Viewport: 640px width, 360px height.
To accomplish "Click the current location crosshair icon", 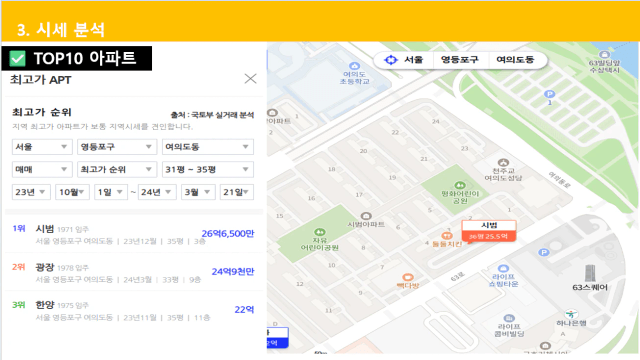I will coord(391,60).
